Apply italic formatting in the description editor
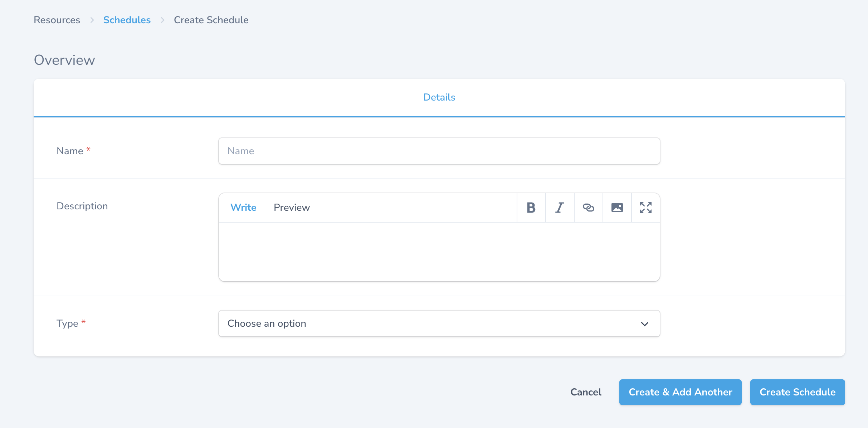 click(x=560, y=207)
